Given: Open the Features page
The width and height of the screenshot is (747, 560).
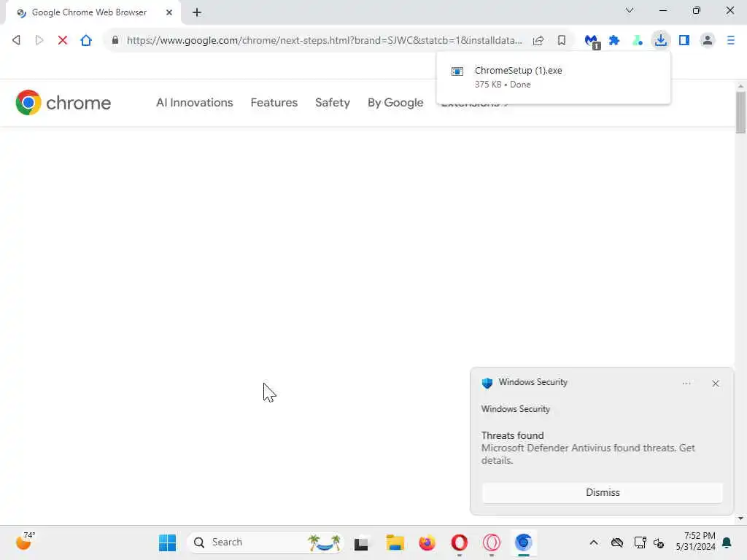Looking at the screenshot, I should click(x=274, y=102).
